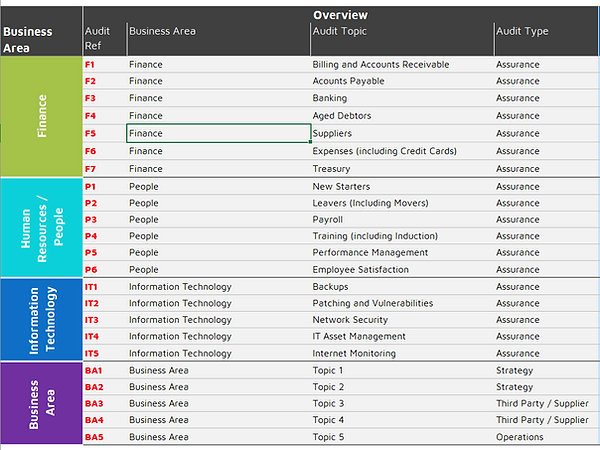The width and height of the screenshot is (600, 450).
Task: Select audit ref P4
Action: (x=104, y=236)
